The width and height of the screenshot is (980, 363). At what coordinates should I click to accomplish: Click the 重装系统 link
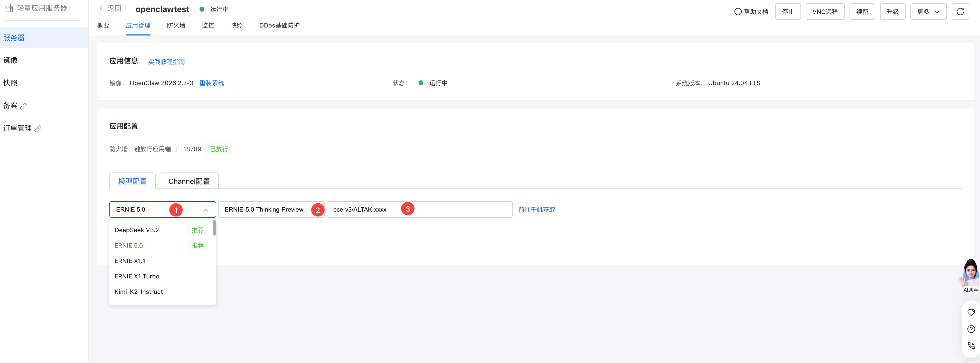(x=212, y=83)
